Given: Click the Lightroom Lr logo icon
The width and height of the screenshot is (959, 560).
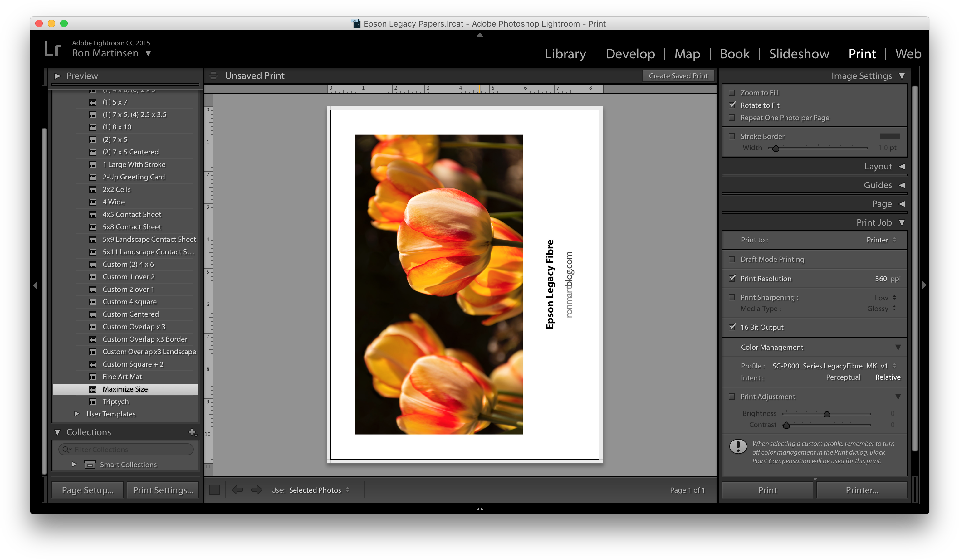Looking at the screenshot, I should point(52,49).
